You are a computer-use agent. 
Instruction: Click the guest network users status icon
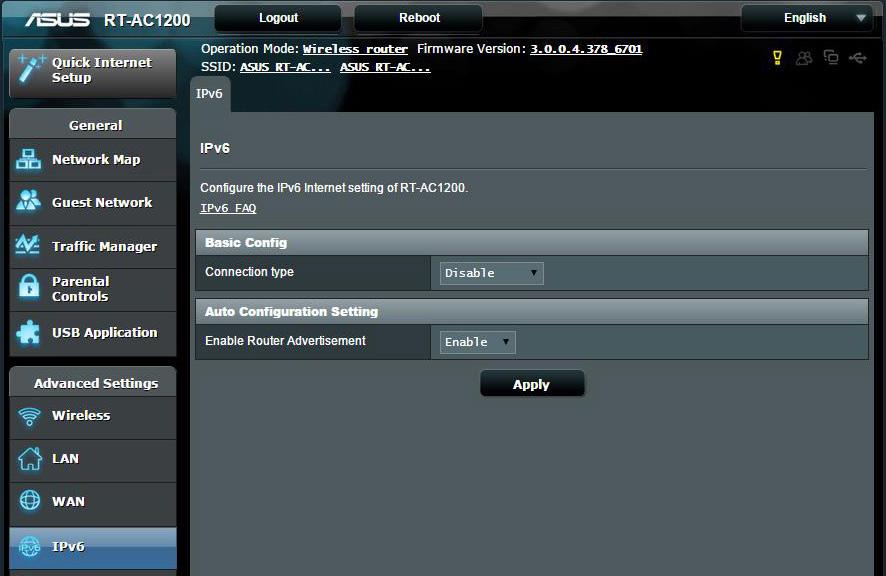(804, 58)
